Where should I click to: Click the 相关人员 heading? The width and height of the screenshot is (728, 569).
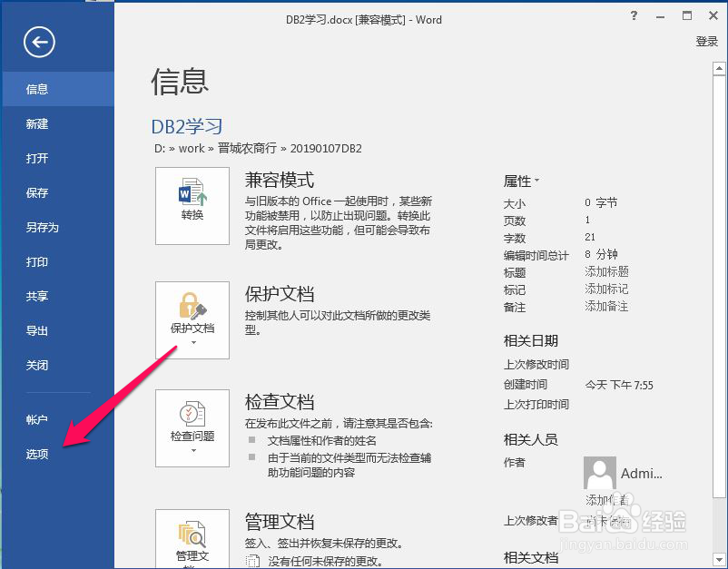pyautogui.click(x=531, y=439)
